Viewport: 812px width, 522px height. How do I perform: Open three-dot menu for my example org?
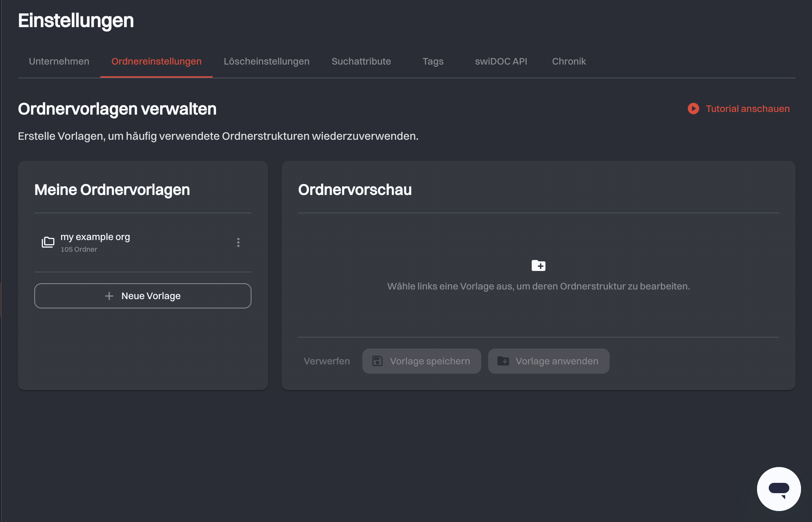(x=238, y=242)
